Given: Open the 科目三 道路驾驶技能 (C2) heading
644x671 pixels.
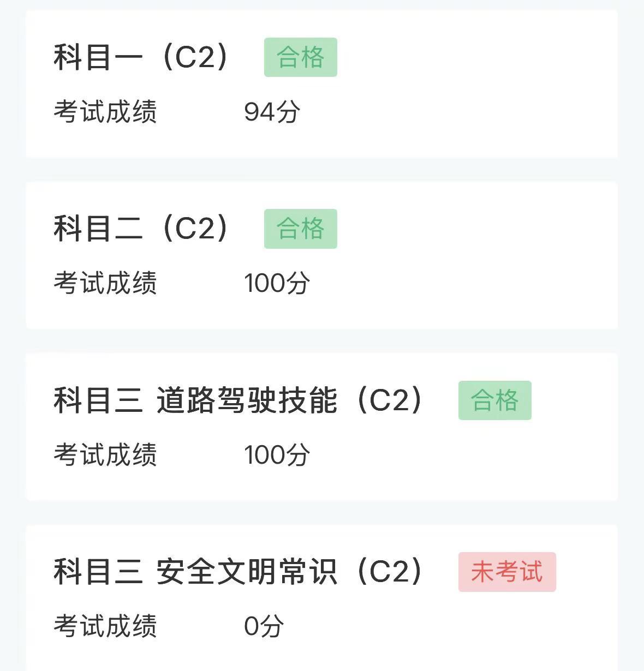Looking at the screenshot, I should [x=238, y=400].
